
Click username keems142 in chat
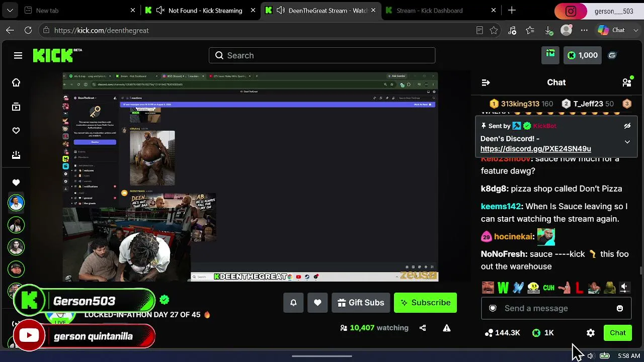point(501,206)
